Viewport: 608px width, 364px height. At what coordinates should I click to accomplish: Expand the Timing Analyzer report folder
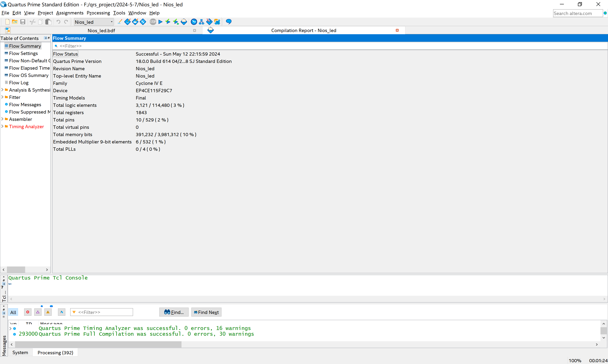click(x=2, y=126)
